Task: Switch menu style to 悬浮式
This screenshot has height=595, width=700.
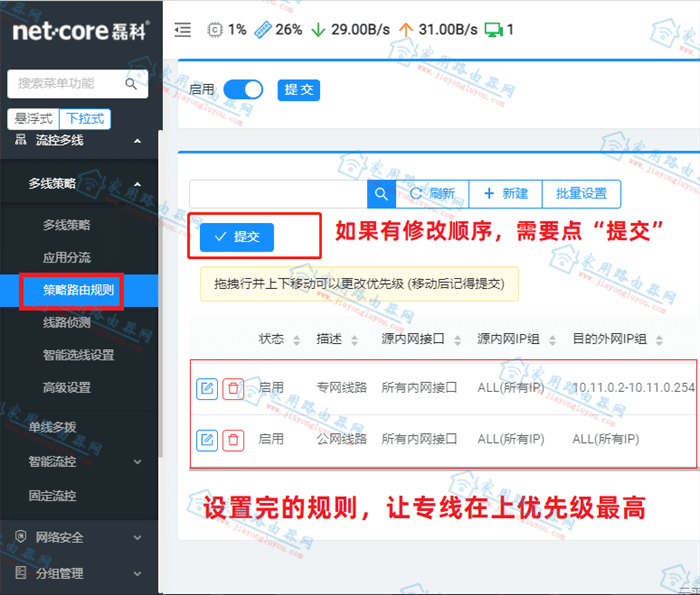Action: point(33,119)
